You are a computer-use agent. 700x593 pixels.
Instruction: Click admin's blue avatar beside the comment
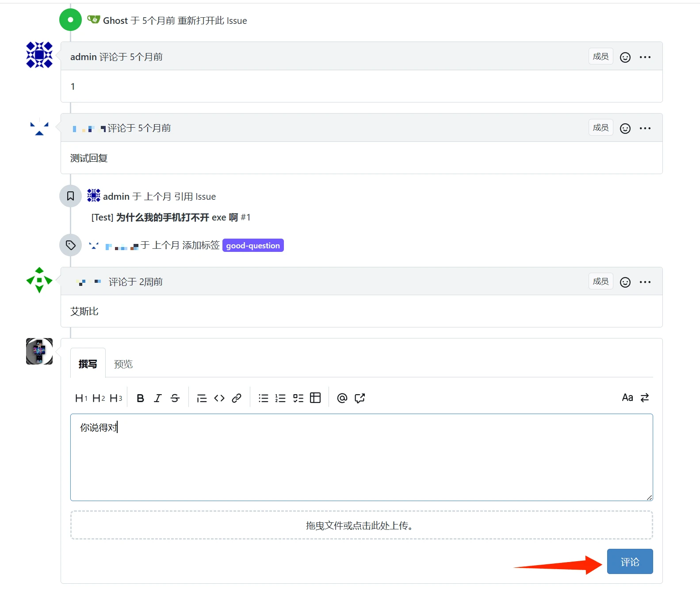(39, 55)
